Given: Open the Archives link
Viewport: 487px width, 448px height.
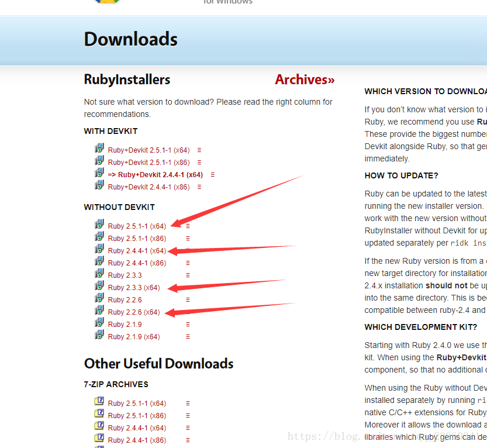Looking at the screenshot, I should click(305, 80).
